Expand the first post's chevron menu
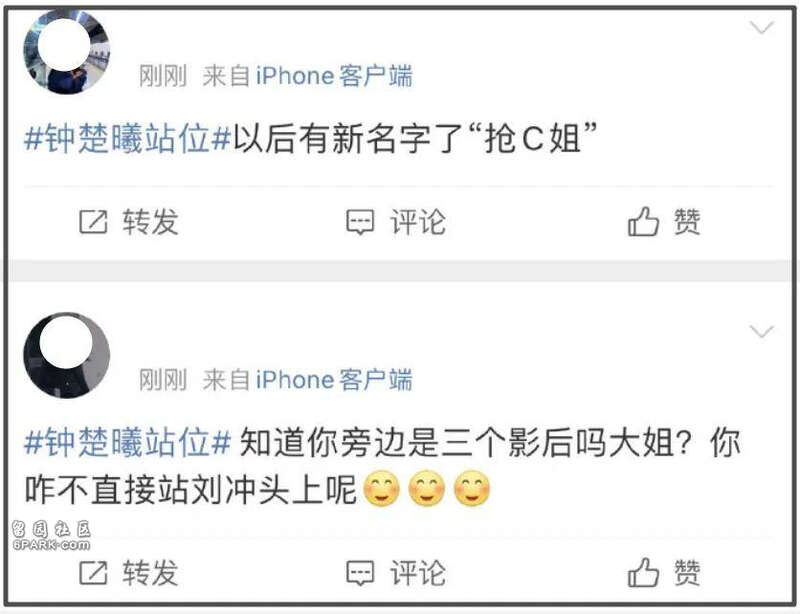This screenshot has height=614, width=800. (x=762, y=27)
